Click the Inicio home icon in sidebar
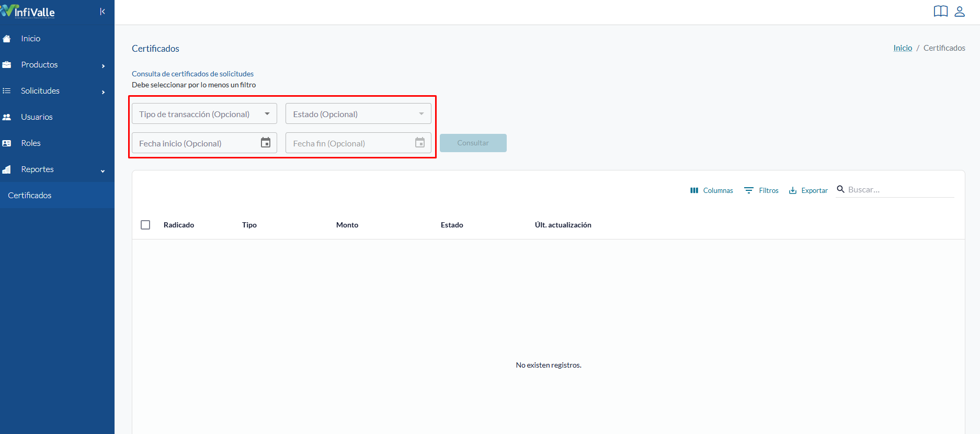This screenshot has height=434, width=980. (7, 39)
